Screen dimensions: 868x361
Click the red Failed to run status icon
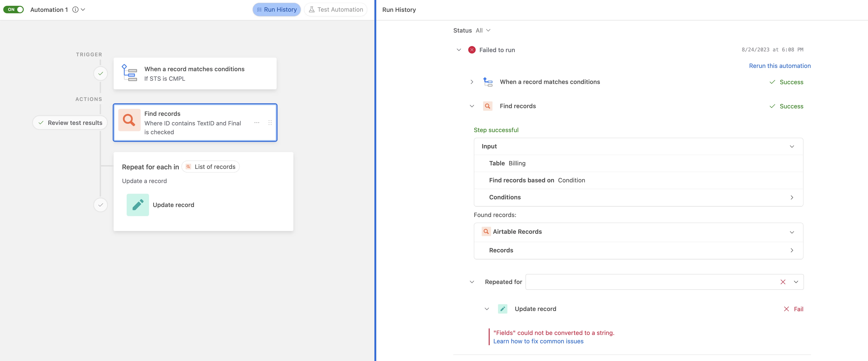click(472, 50)
